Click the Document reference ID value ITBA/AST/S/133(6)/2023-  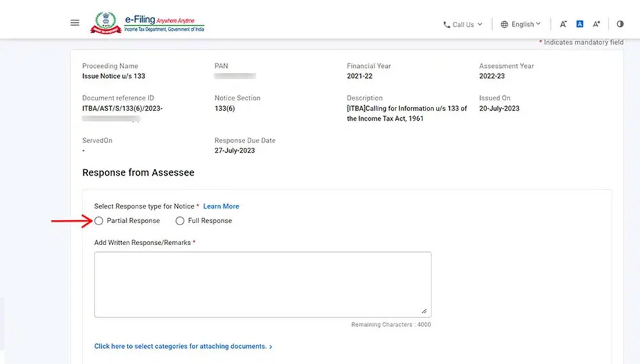[122, 109]
